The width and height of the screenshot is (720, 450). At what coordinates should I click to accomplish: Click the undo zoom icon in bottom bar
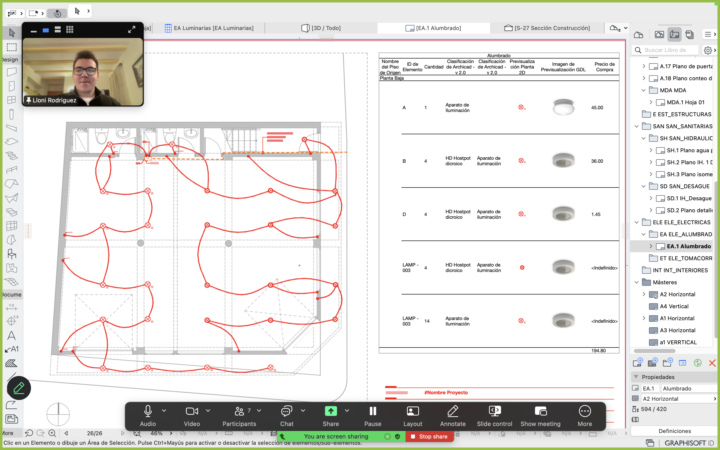point(29,433)
